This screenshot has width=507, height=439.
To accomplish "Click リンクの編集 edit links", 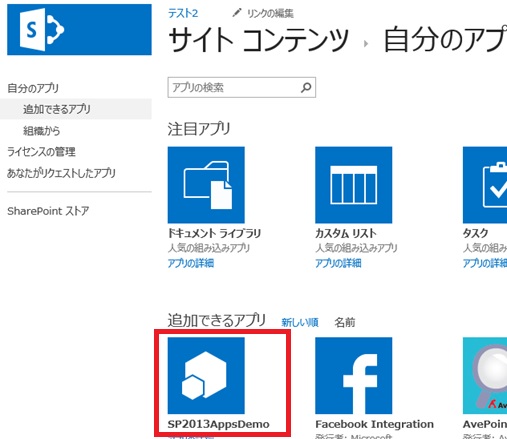I will coord(270,13).
